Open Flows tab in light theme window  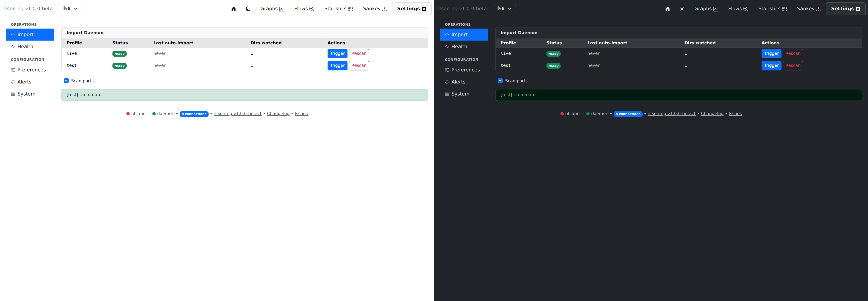[x=304, y=9]
